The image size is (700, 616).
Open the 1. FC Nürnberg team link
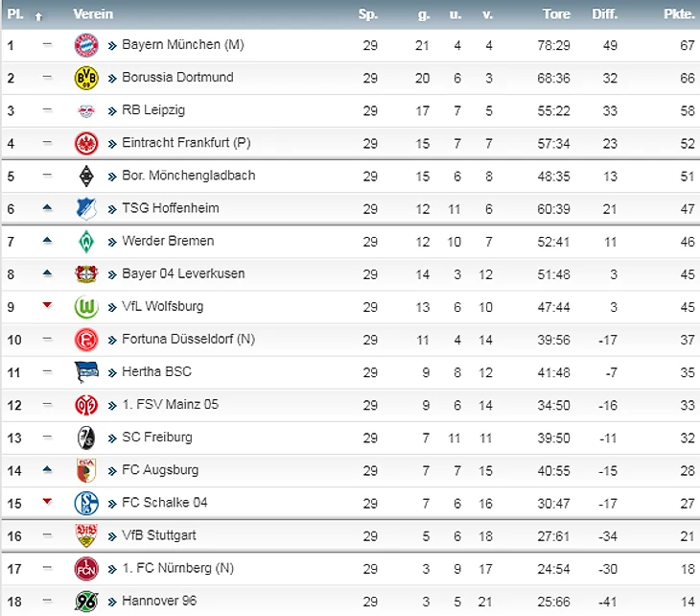coord(179,568)
